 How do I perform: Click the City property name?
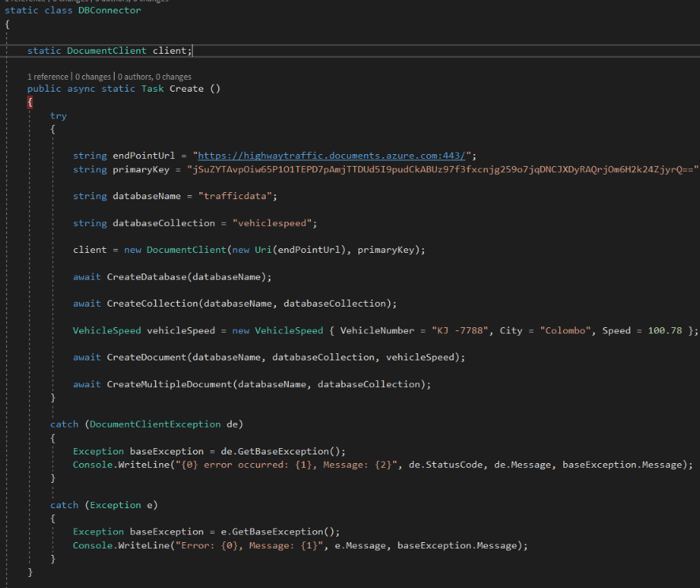(511, 330)
